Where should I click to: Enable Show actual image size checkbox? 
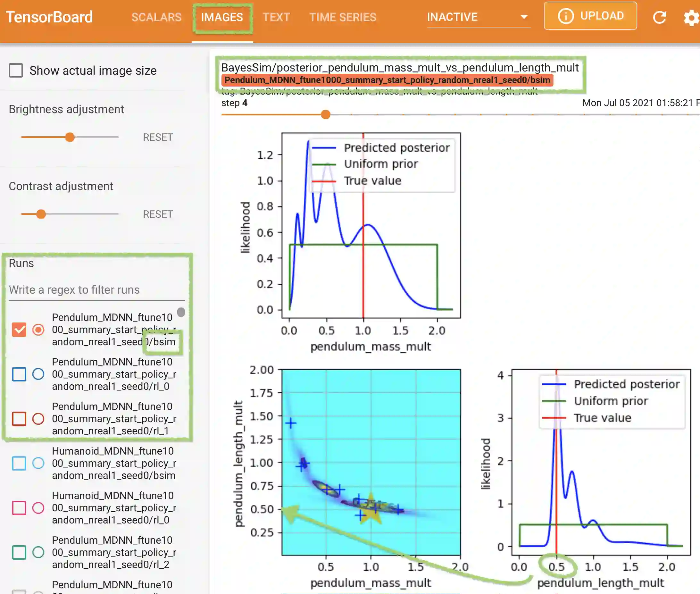click(x=16, y=71)
